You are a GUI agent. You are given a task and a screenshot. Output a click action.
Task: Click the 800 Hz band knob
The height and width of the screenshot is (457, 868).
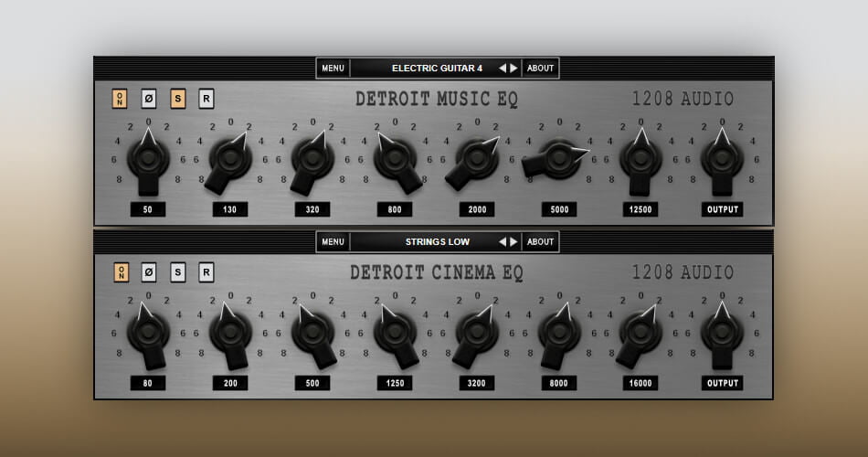(395, 159)
